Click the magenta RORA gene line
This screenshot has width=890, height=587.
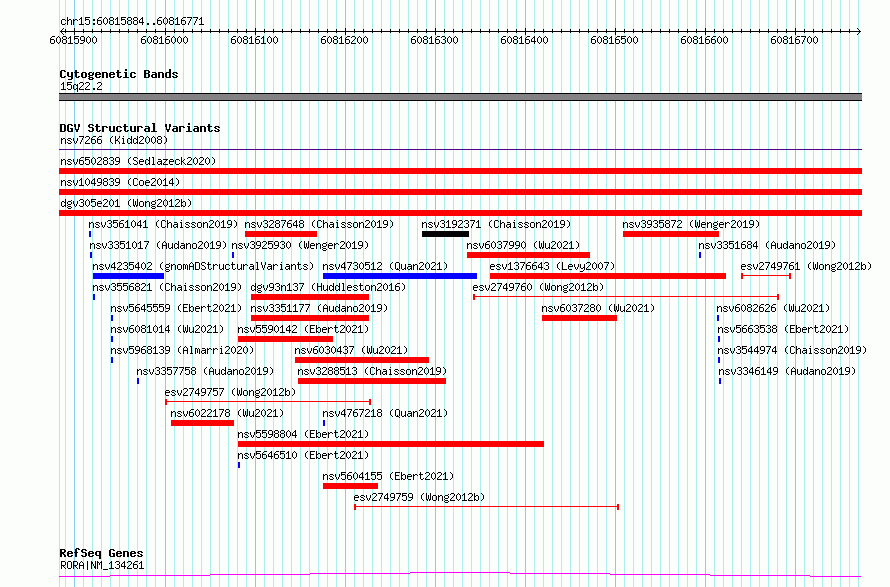[x=460, y=575]
